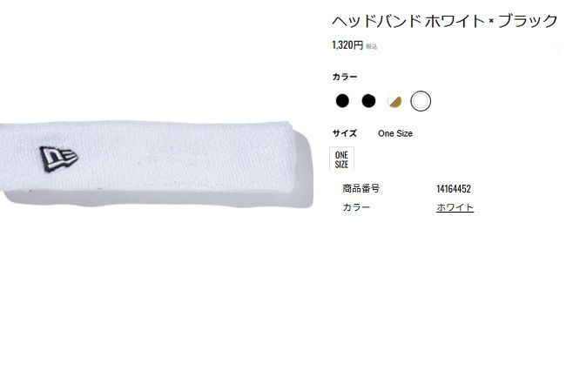The width and height of the screenshot is (566, 392).
Task: Click the 税込 tax-included label
Action: (x=372, y=46)
